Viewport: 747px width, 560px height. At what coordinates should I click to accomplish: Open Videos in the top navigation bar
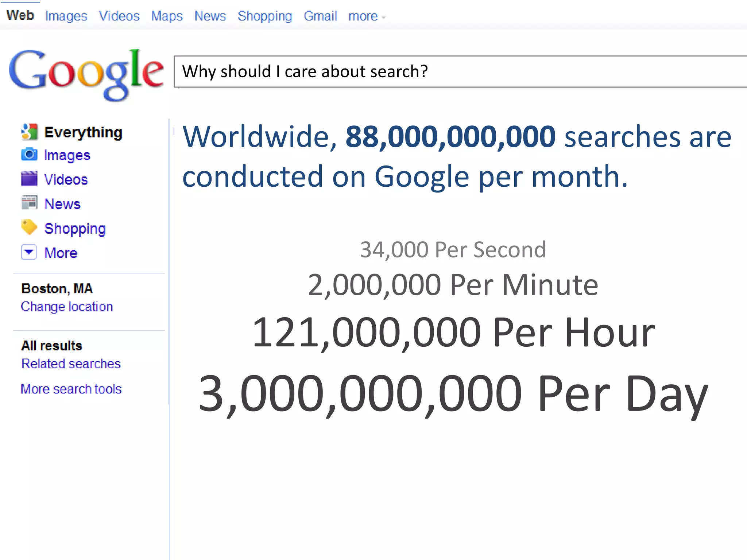tap(119, 16)
